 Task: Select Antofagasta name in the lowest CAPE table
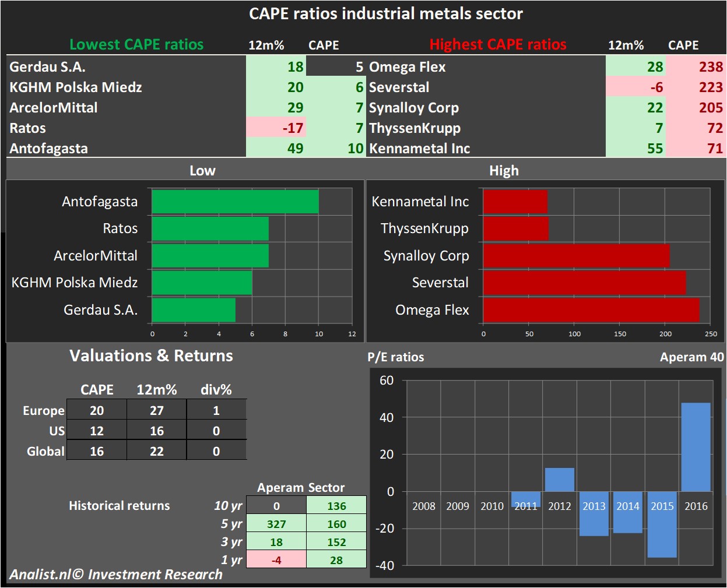tap(48, 149)
